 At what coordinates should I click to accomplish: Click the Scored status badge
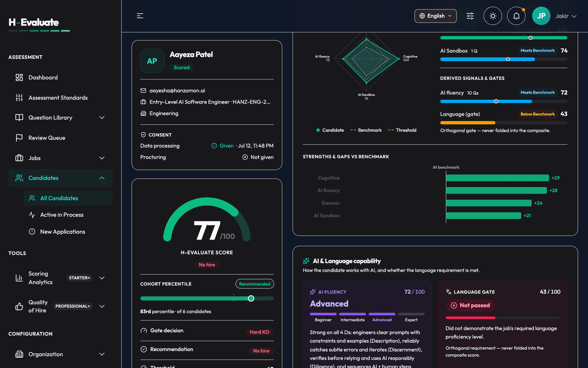181,67
